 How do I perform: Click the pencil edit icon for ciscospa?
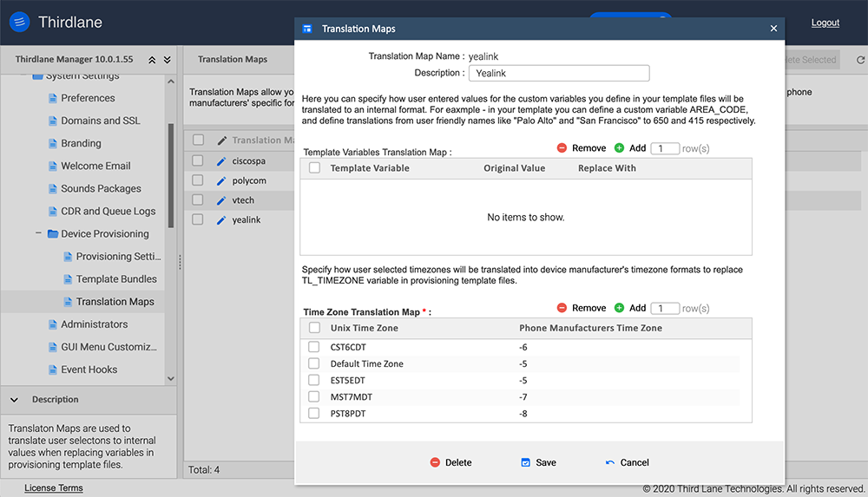click(221, 161)
